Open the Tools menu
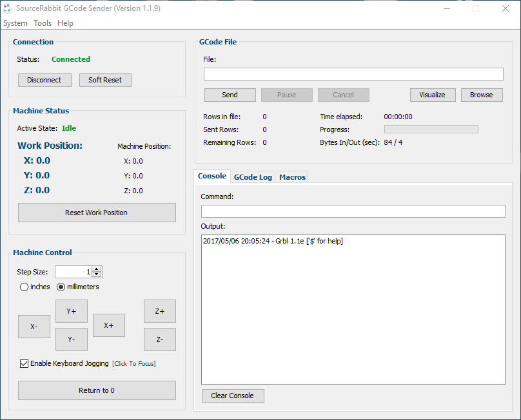521x420 pixels. (x=43, y=23)
